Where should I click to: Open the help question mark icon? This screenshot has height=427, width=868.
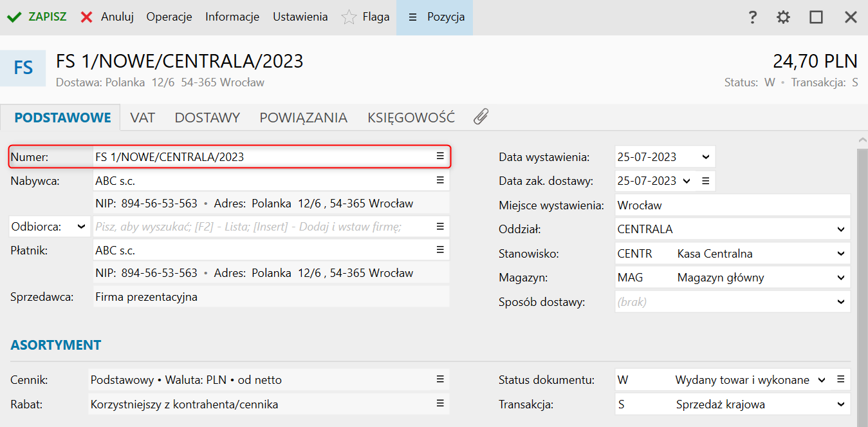[752, 17]
